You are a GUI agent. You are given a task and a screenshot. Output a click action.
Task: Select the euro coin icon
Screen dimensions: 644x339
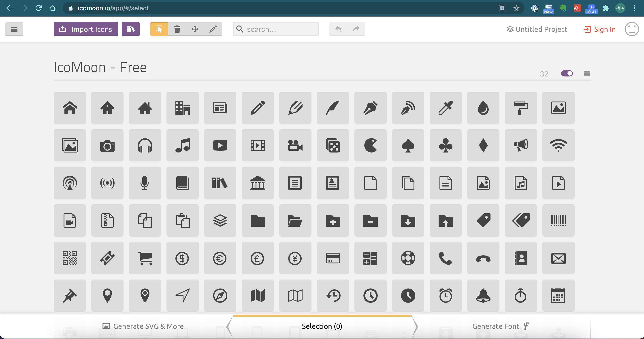220,258
